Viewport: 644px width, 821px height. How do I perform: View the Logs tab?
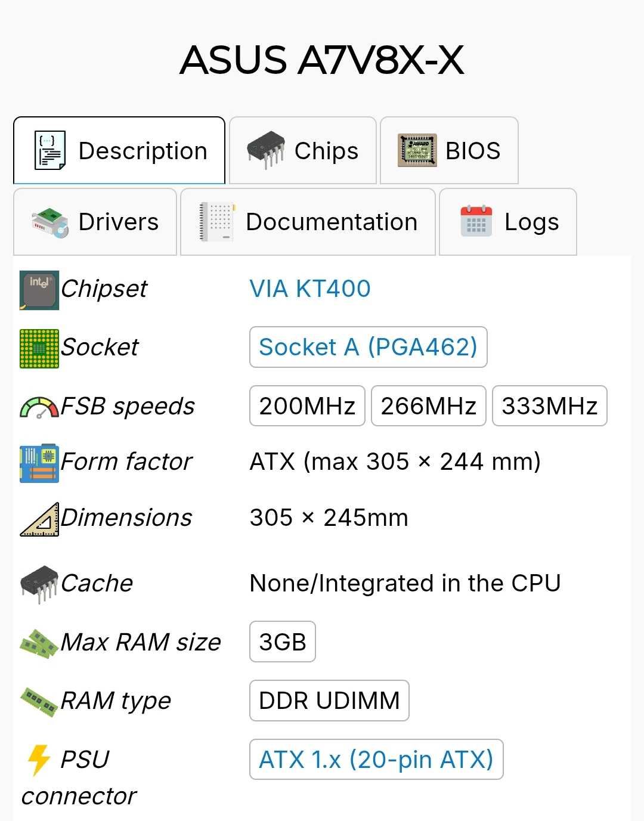pyautogui.click(x=508, y=222)
